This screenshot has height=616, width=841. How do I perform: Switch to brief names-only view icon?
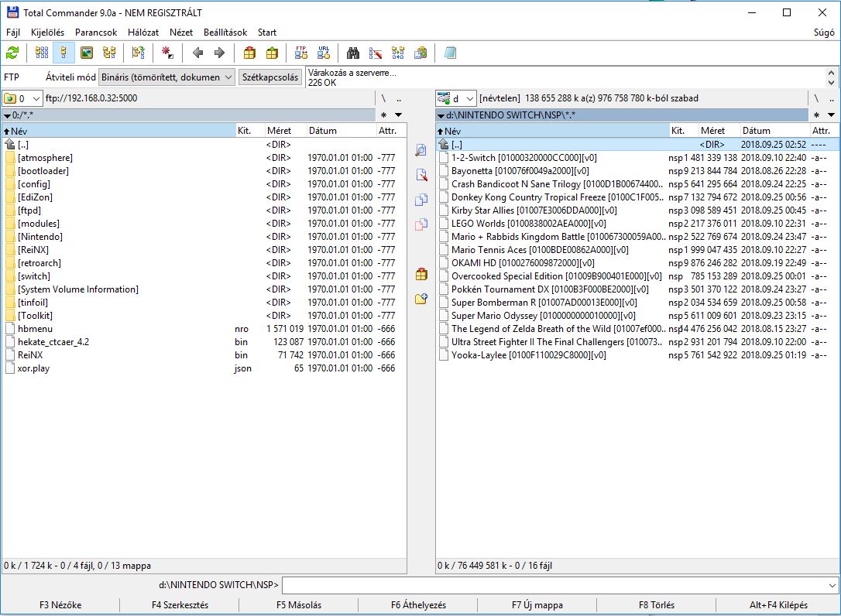42,53
